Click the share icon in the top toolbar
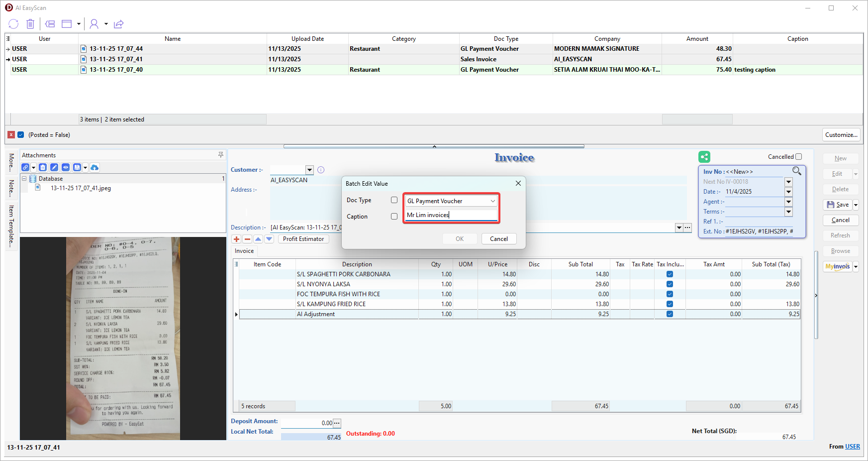This screenshot has height=461, width=868. 118,24
